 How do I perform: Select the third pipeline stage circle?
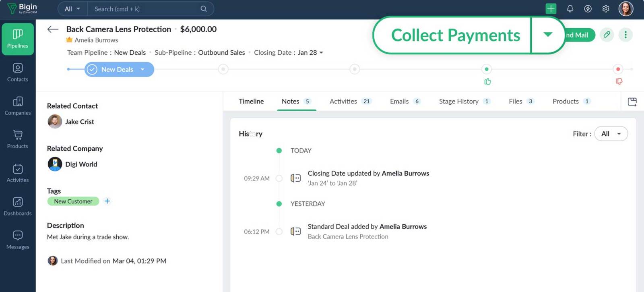(x=355, y=69)
